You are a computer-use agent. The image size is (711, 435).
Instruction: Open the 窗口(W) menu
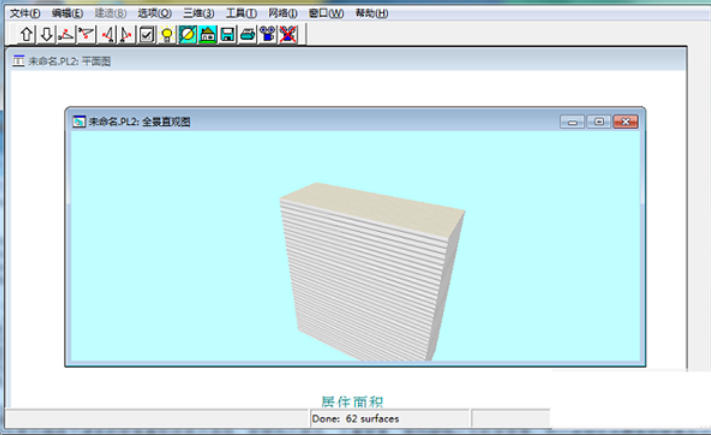(326, 13)
